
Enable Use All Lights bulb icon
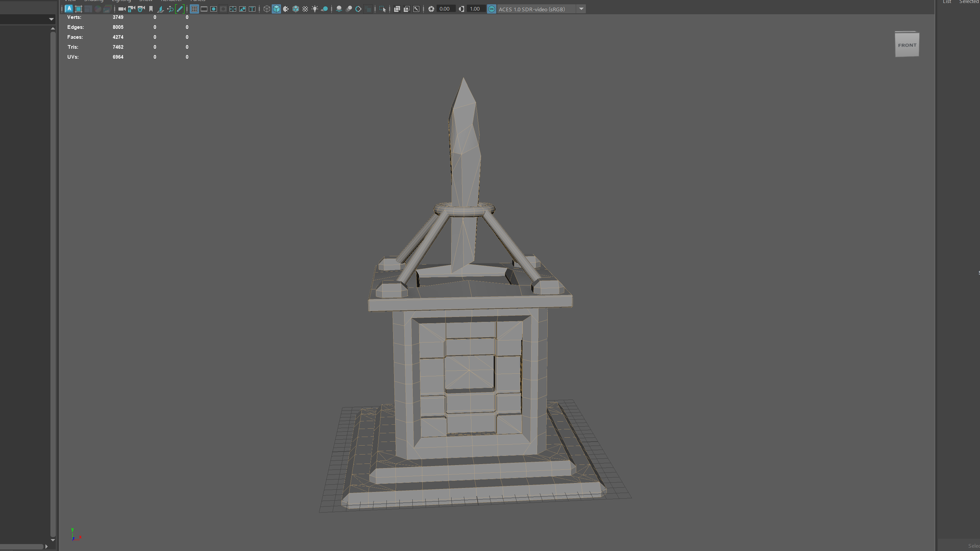(x=315, y=9)
